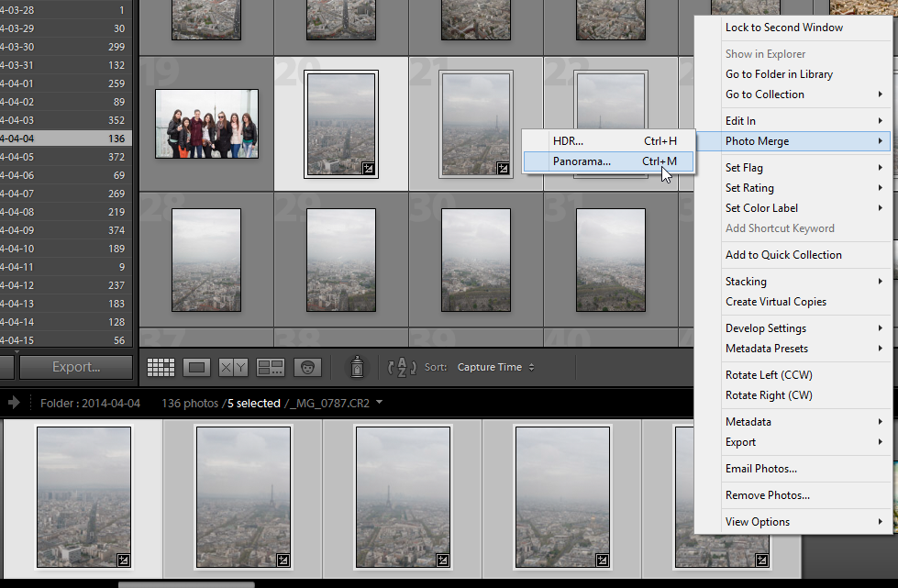Image resolution: width=898 pixels, height=588 pixels.
Task: Select folder row showing 299 photos
Action: pos(66,47)
